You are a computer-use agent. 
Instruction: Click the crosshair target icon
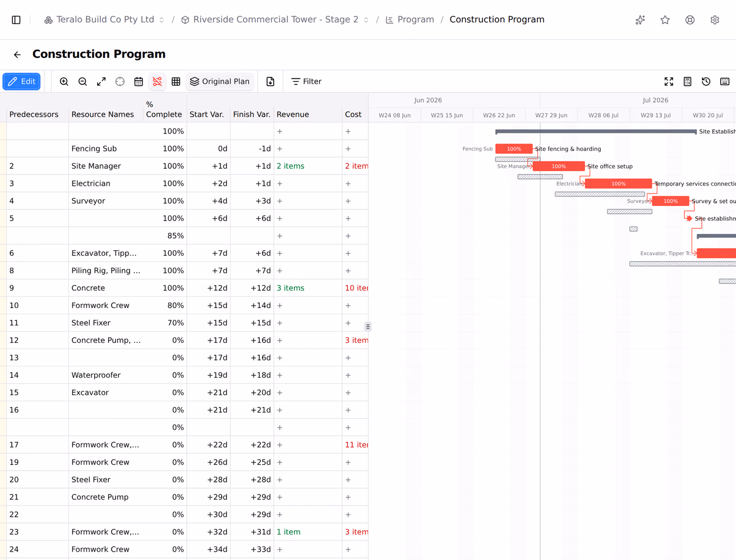click(120, 81)
